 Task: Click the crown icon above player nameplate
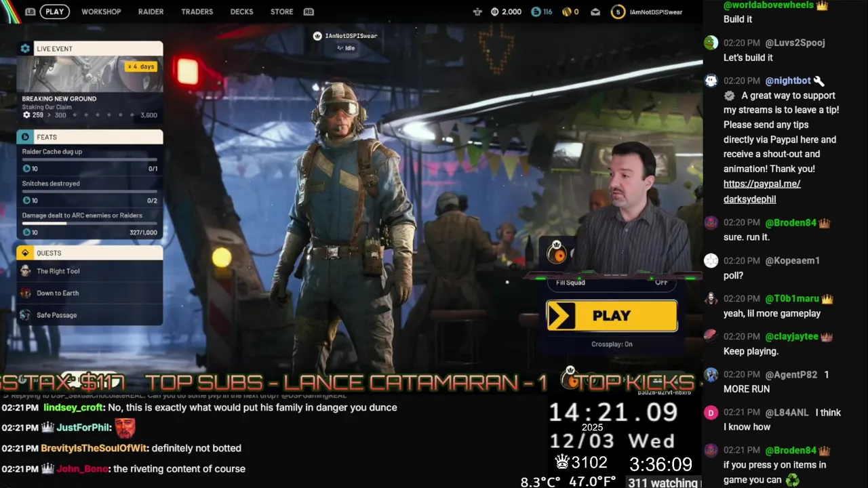pyautogui.click(x=317, y=36)
